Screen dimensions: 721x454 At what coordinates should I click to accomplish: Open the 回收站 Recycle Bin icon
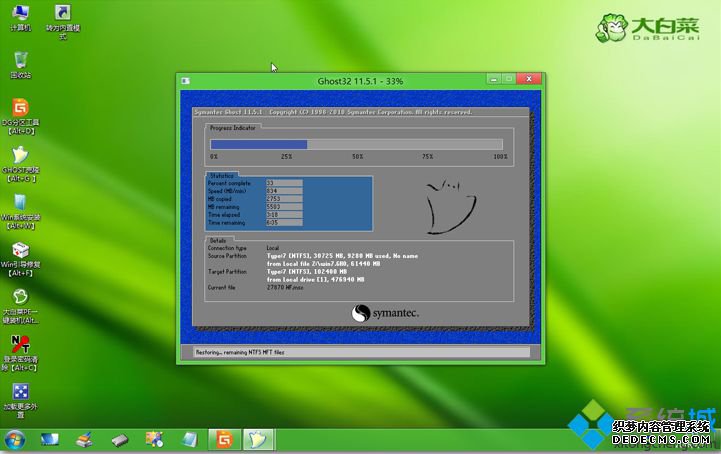point(21,65)
